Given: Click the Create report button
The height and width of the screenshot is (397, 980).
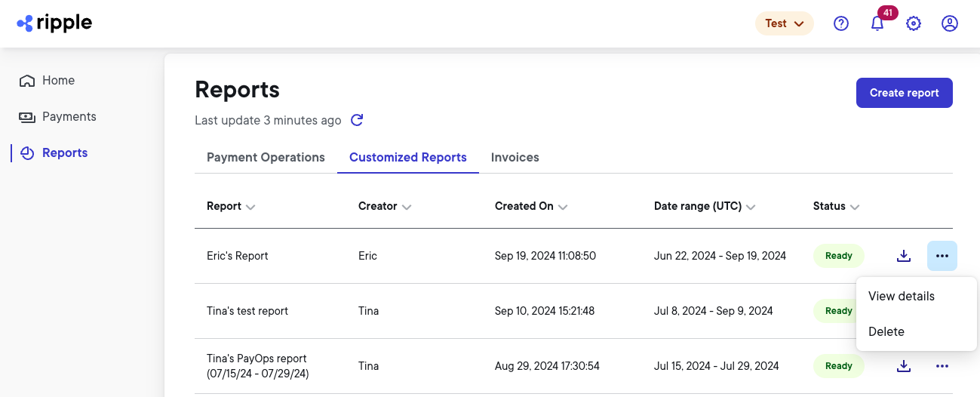Looking at the screenshot, I should click(x=905, y=93).
